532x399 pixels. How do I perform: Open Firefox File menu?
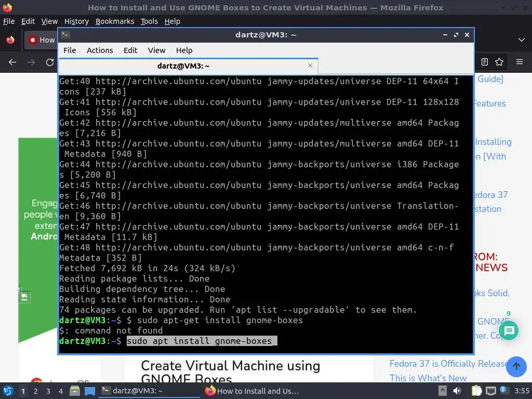[9, 21]
